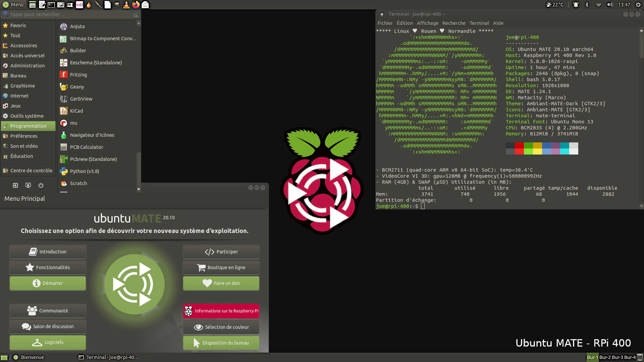Clear the menu search field icon
The height and width of the screenshot is (362, 644).
point(136,14)
